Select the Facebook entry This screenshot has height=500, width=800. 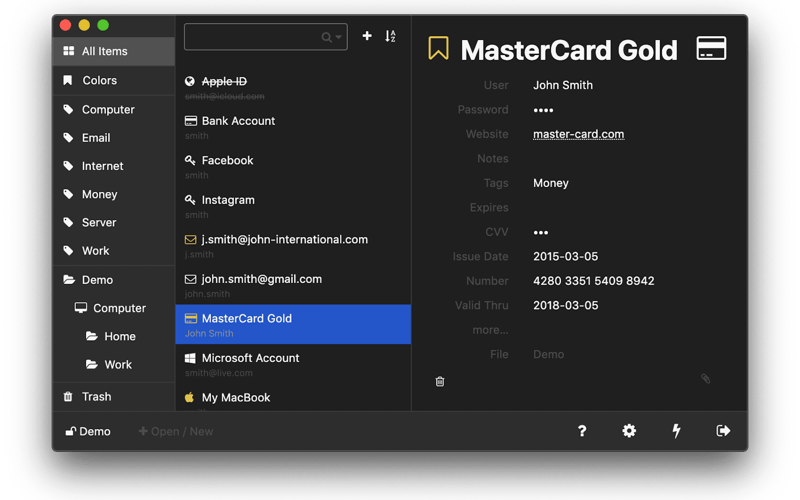(x=293, y=167)
